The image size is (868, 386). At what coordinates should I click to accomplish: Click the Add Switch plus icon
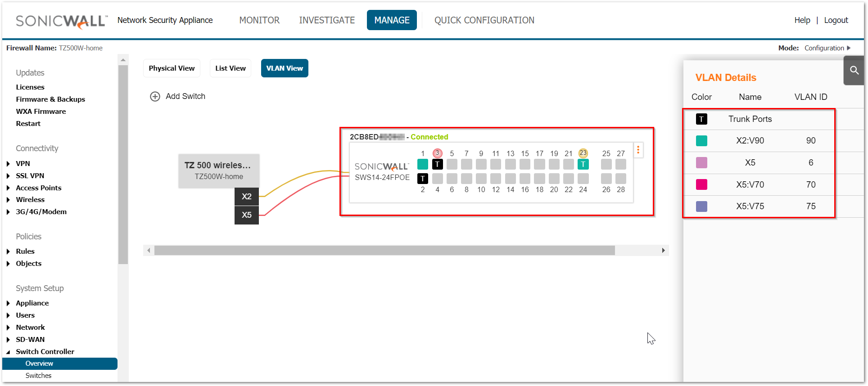[x=155, y=96]
